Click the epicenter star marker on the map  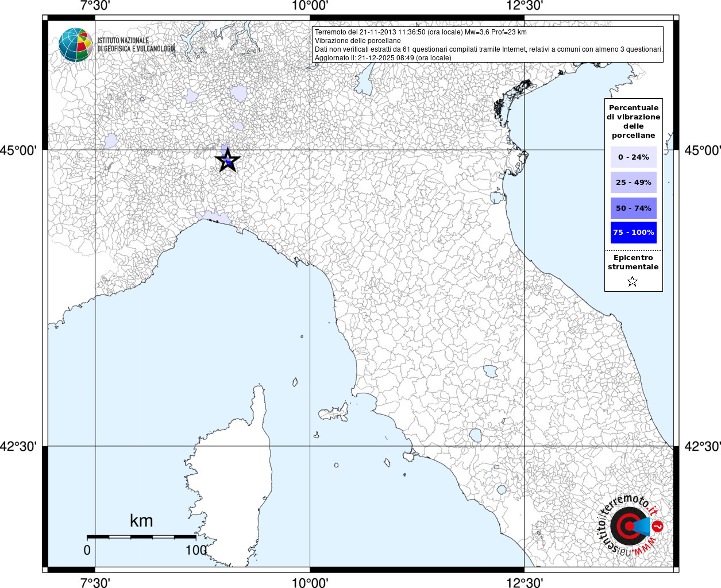[228, 160]
